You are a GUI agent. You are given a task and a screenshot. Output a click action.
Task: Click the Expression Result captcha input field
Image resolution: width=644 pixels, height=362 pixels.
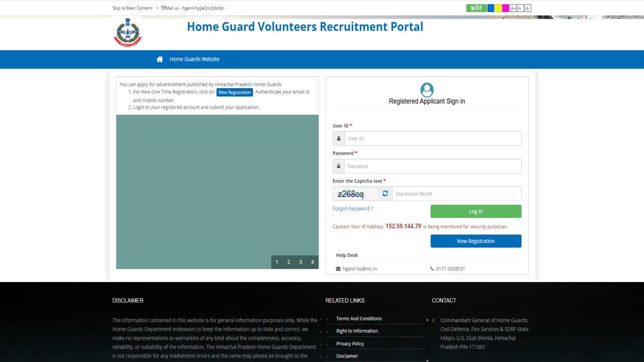click(455, 193)
